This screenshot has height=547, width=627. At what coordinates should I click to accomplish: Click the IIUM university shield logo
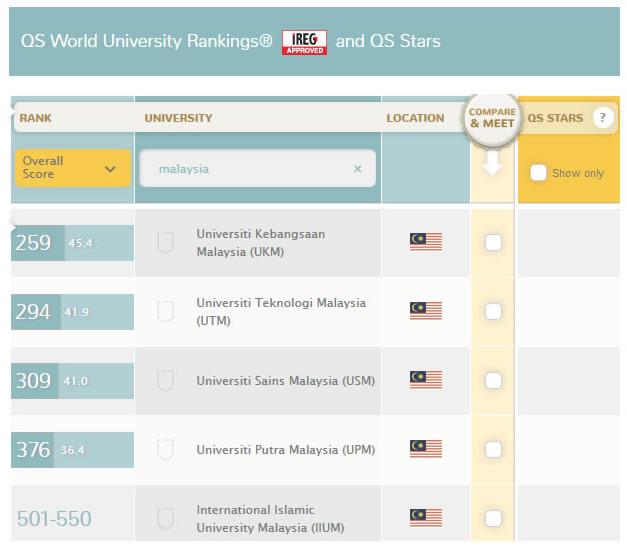click(x=165, y=519)
